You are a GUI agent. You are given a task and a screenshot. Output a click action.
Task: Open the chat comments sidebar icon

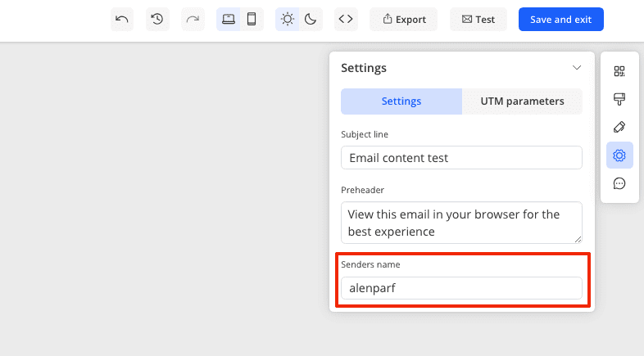(x=619, y=183)
